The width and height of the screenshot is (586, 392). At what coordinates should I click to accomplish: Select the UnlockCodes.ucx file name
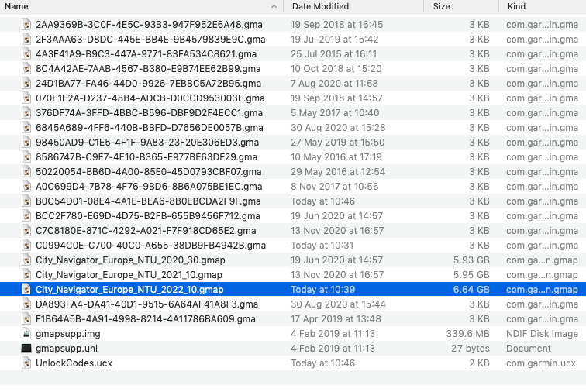[x=74, y=363]
